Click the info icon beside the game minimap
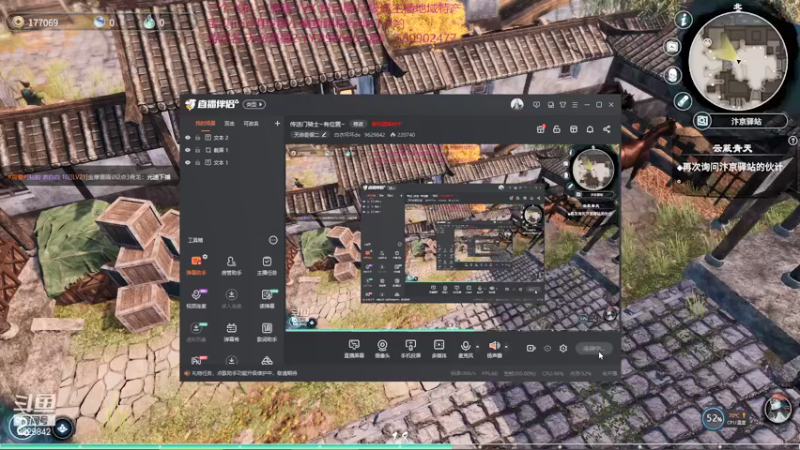 (x=683, y=19)
